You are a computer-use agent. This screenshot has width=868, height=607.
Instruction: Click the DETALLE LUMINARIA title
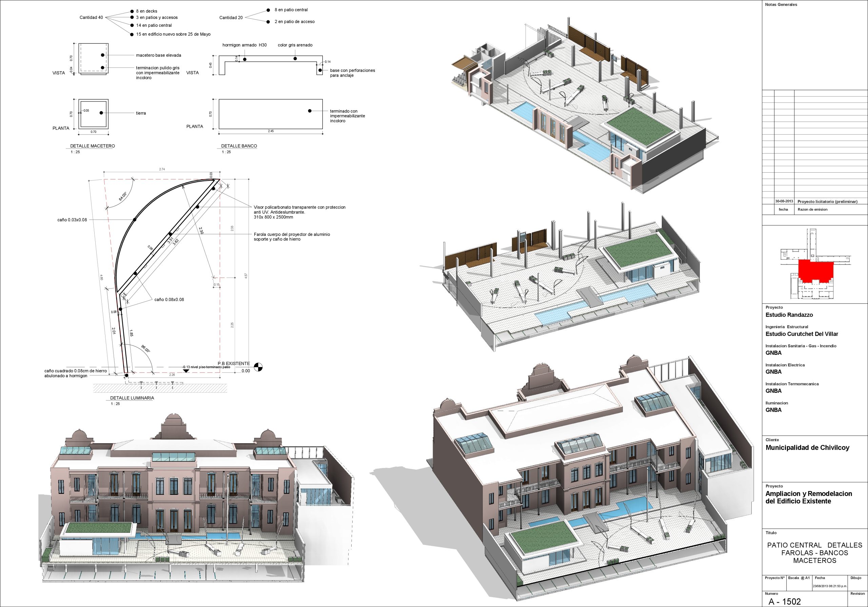(x=132, y=398)
